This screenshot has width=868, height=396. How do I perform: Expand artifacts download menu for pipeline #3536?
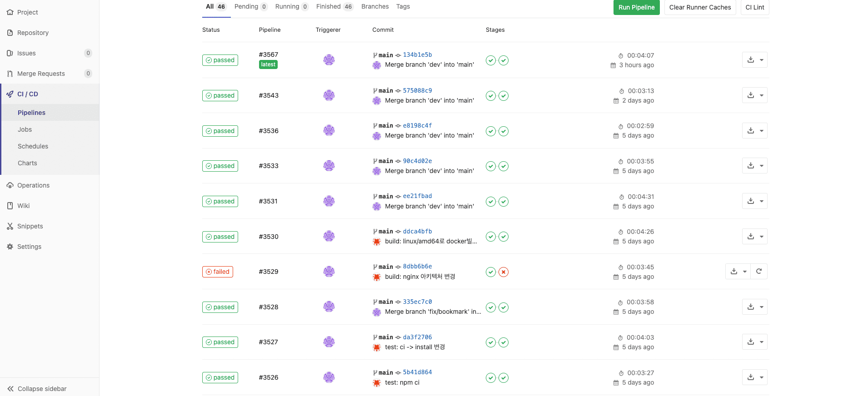point(754,131)
